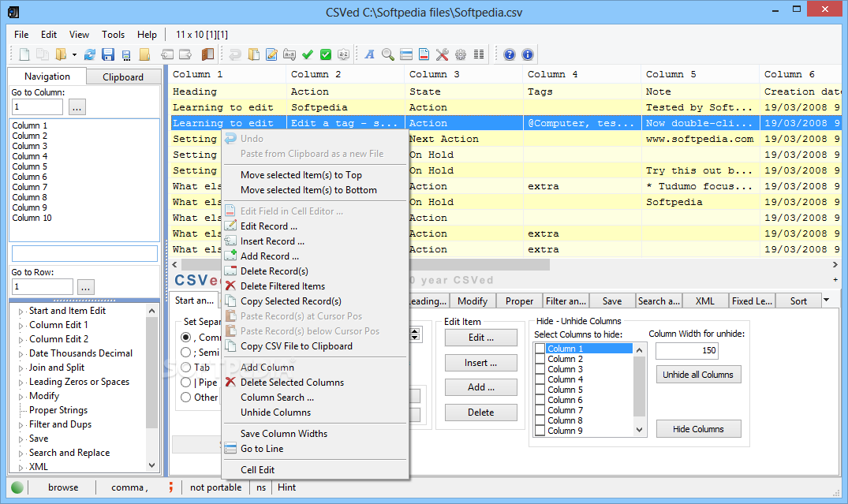Click the wrench and screwdriver tools icon
This screenshot has height=504, width=848.
[x=442, y=54]
